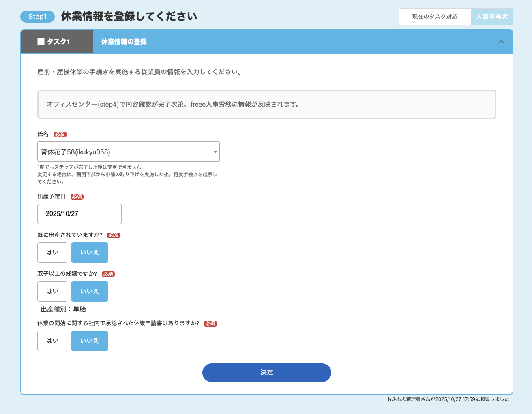Screen dimensions: 532x414
Task: Click the 必須 badge next to 氏名
Action: (60, 134)
